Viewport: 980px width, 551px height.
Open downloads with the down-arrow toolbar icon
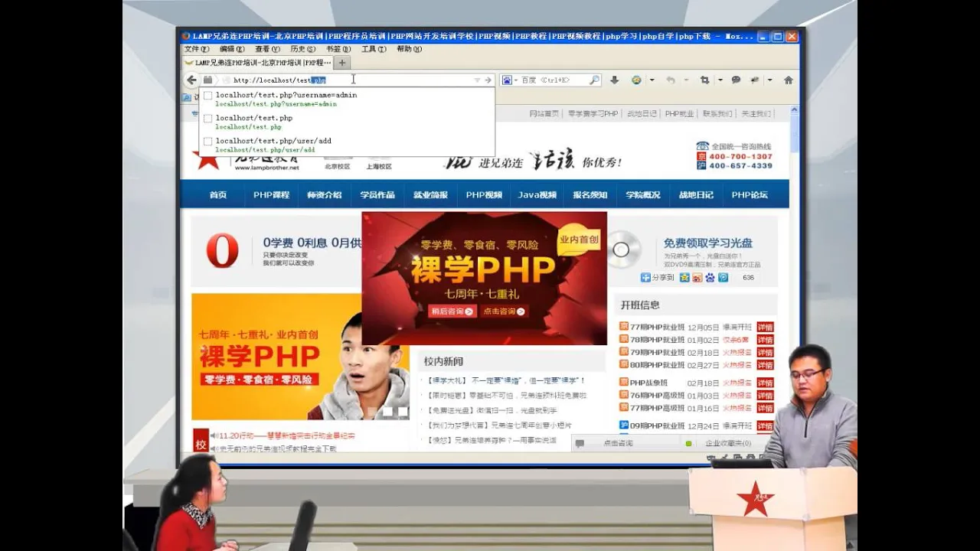pos(614,80)
